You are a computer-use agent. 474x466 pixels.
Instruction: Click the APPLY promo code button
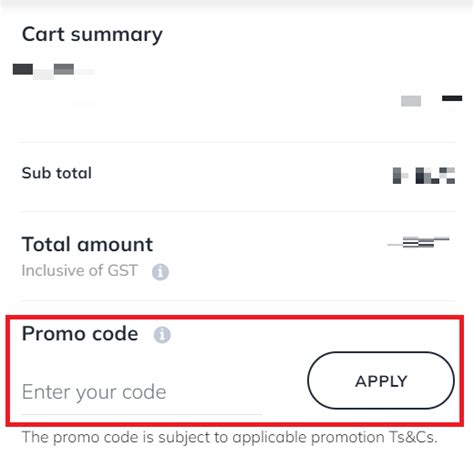(x=381, y=380)
